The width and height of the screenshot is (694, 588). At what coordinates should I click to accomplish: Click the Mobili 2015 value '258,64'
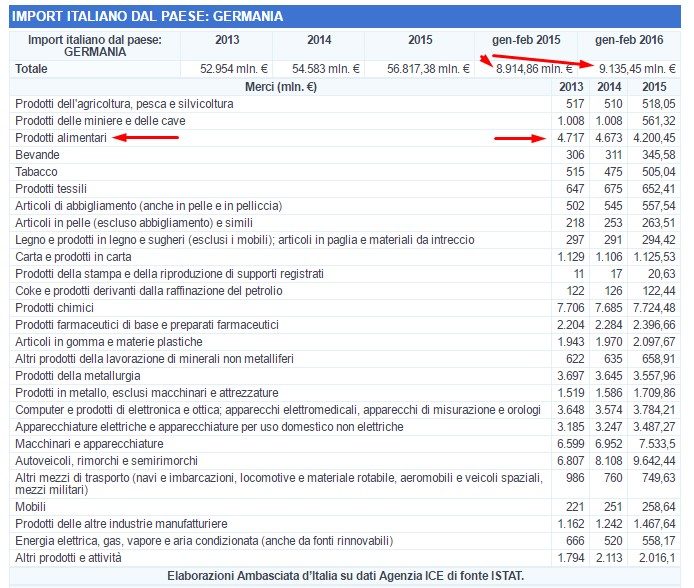click(659, 507)
